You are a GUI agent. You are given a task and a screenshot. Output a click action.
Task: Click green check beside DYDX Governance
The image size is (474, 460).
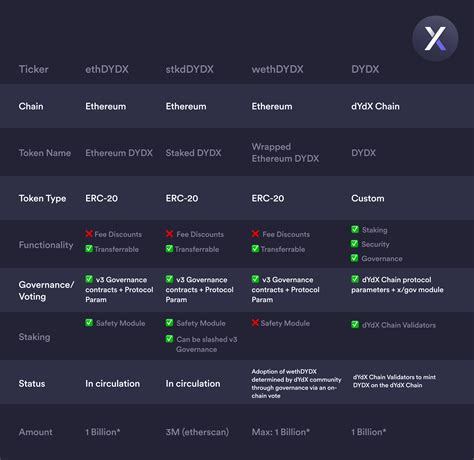click(355, 258)
